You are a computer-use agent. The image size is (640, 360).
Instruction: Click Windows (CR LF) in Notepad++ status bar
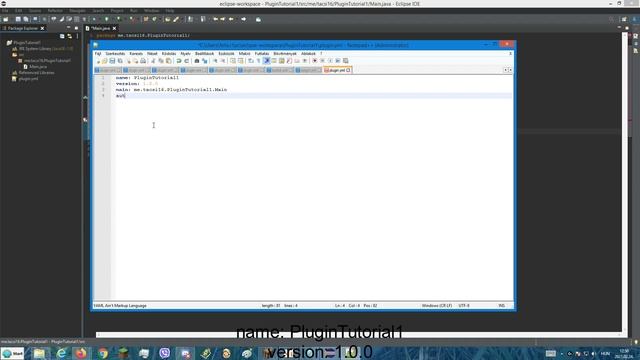pyautogui.click(x=437, y=306)
